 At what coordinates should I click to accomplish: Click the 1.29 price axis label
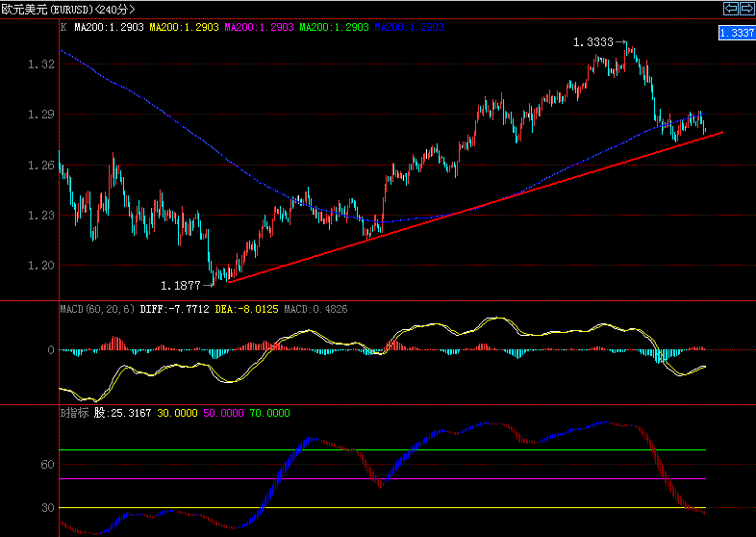[x=41, y=115]
